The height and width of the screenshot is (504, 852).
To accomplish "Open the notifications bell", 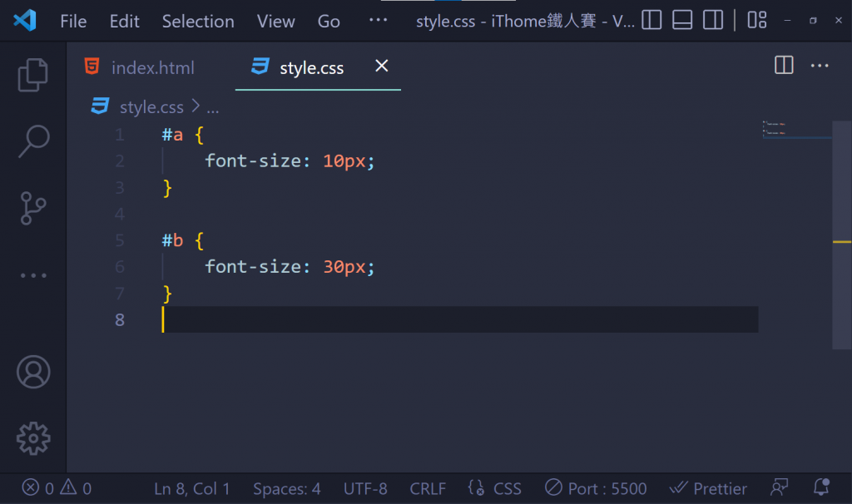I will (822, 488).
